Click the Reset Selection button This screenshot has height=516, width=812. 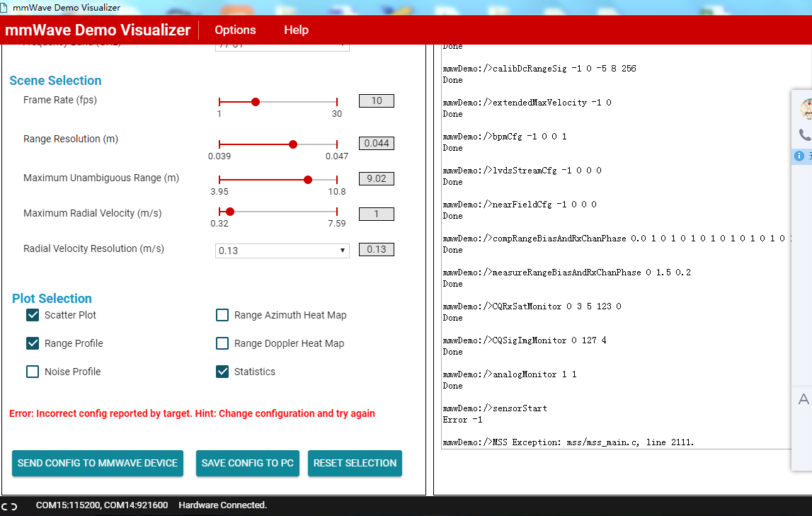pos(355,463)
